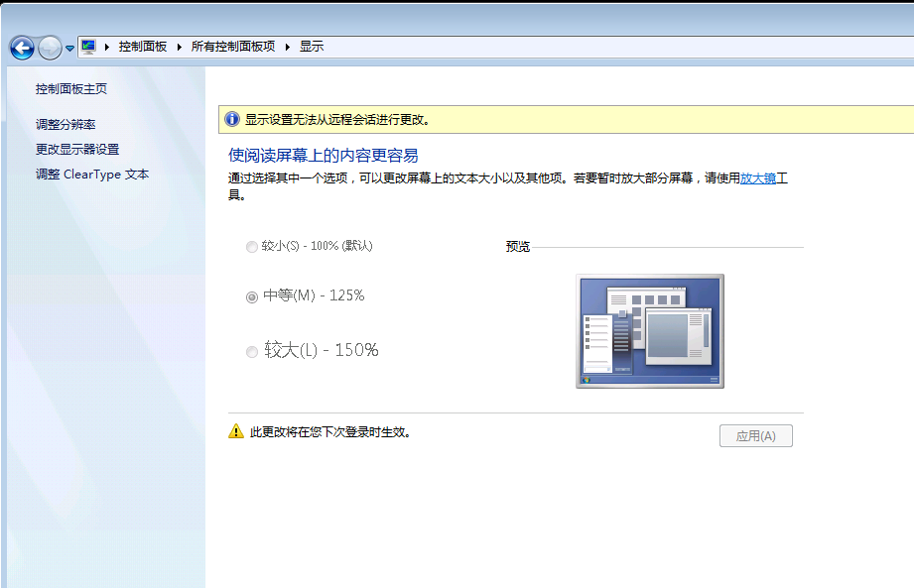Go to 控制面板 in the breadcrumb
Image resolution: width=914 pixels, height=588 pixels.
pos(143,47)
